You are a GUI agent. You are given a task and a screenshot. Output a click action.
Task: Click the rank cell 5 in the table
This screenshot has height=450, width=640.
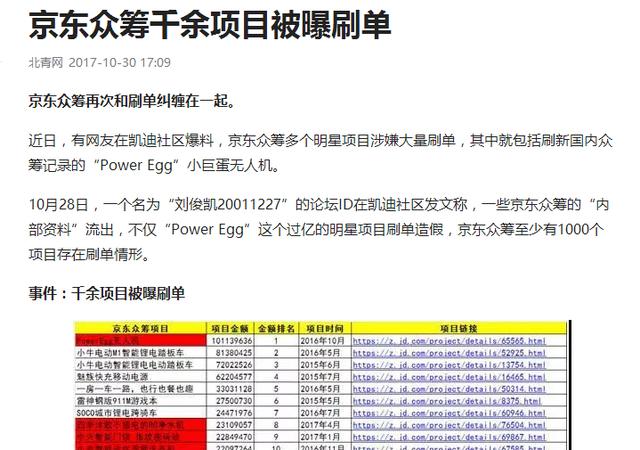276,389
